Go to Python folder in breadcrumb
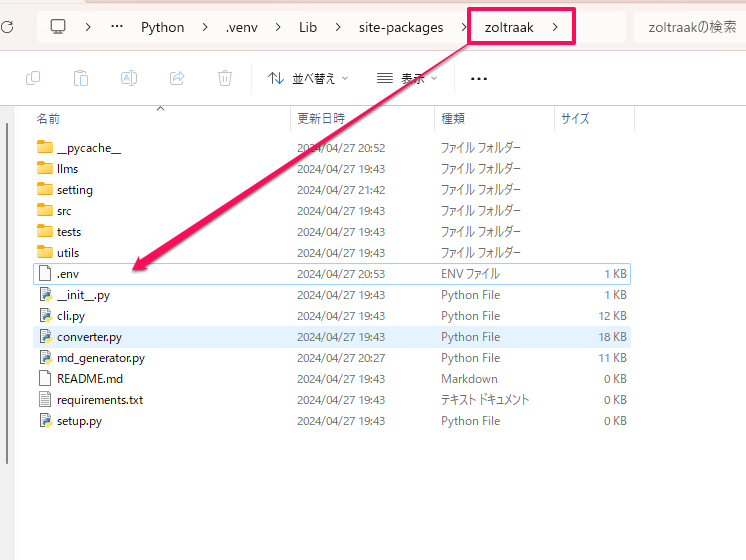746x560 pixels. (x=162, y=28)
